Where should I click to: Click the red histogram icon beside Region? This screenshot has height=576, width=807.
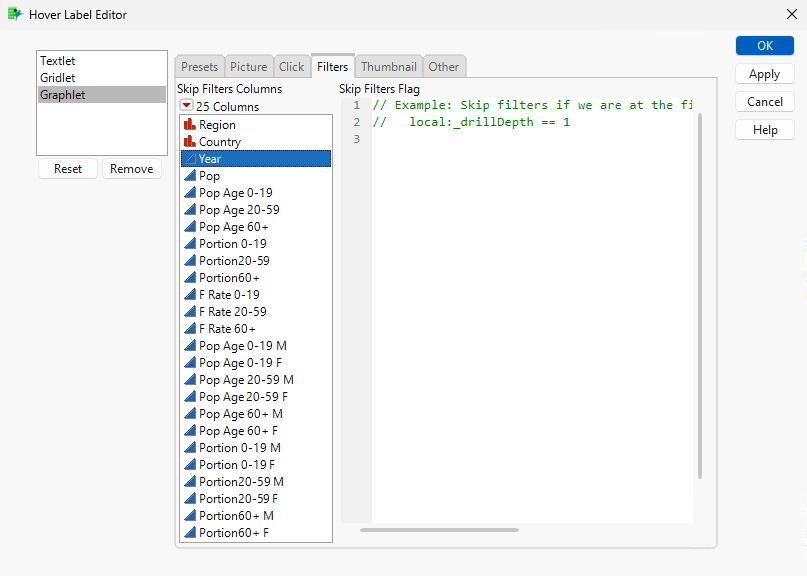click(x=189, y=124)
